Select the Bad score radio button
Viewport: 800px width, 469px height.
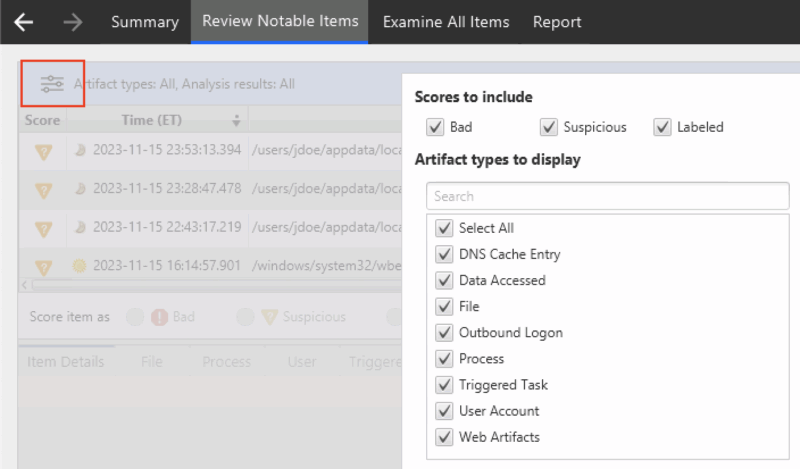[133, 317]
